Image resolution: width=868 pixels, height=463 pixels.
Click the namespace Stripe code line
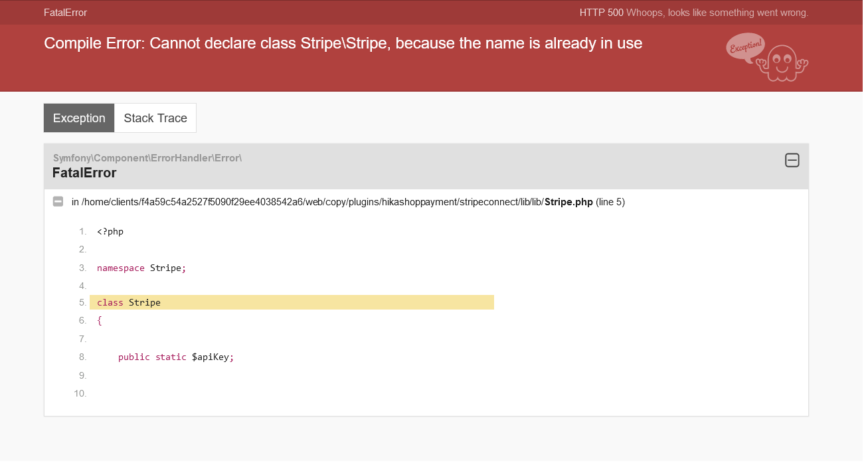tap(141, 268)
